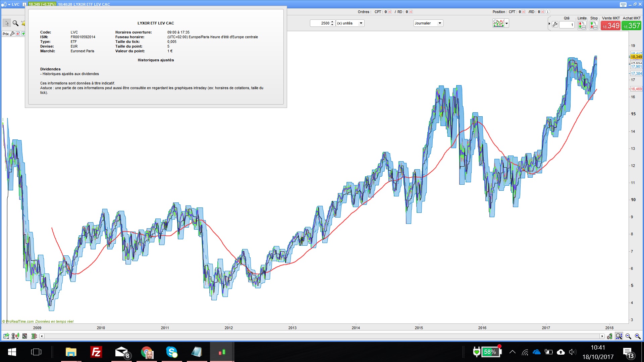Expand the order panel side arrow
This screenshot has height=362, width=644.
coord(549,24)
